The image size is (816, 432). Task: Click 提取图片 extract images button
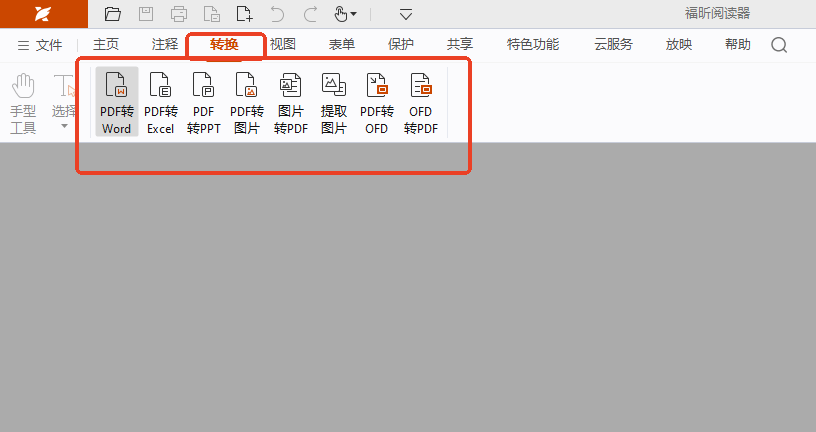334,103
